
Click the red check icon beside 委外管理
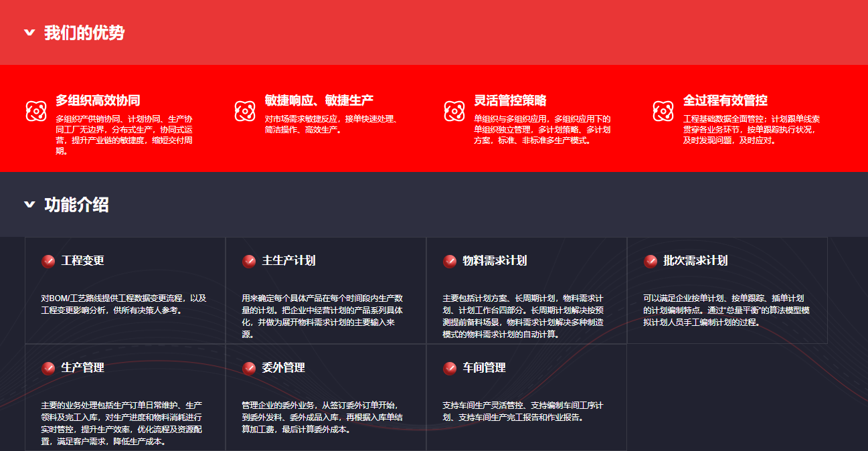tap(249, 368)
